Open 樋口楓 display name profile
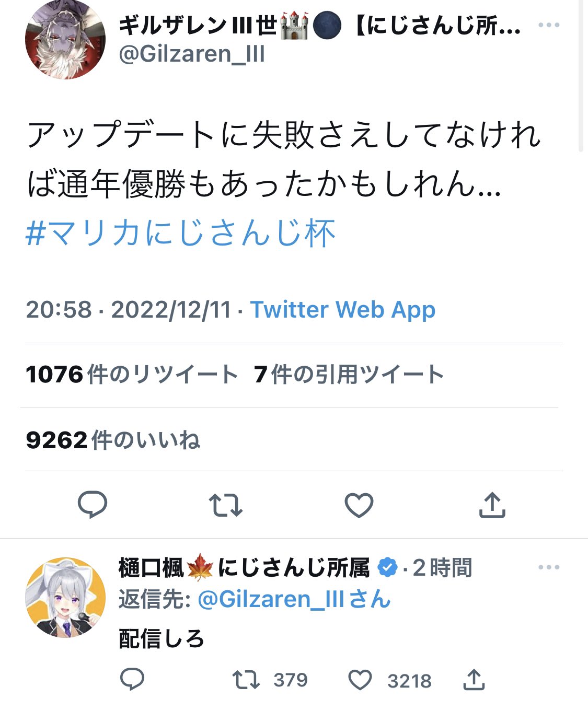The width and height of the screenshot is (588, 711). 245,568
